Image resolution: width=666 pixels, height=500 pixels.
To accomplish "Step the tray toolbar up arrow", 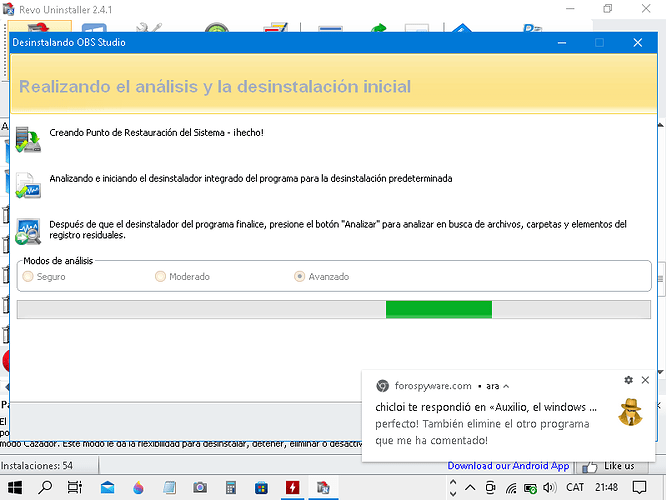I will click(x=453, y=483).
